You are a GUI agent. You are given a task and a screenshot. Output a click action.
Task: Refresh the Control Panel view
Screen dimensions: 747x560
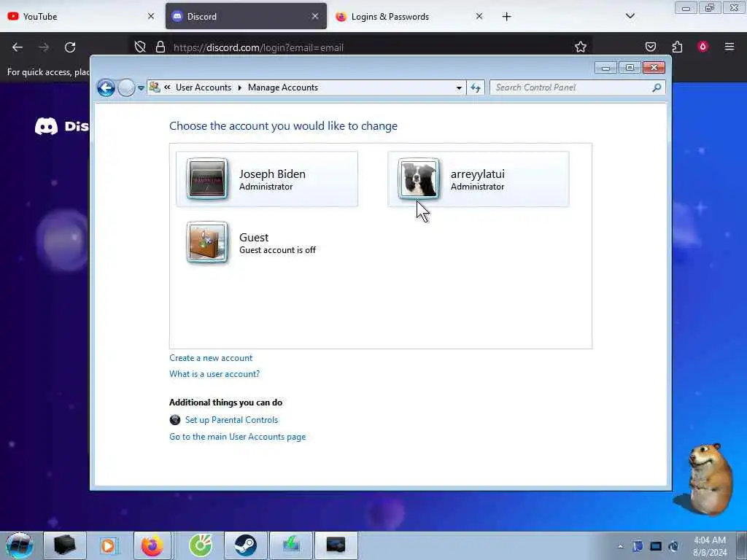[476, 87]
